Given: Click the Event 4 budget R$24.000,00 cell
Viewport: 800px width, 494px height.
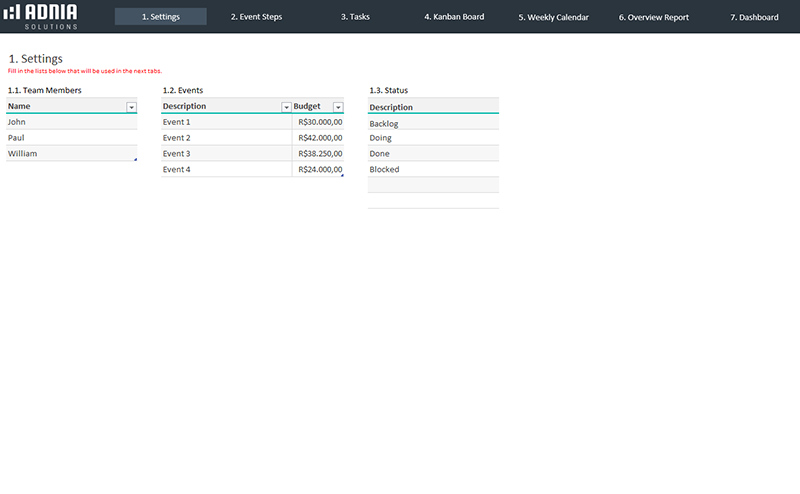Looking at the screenshot, I should coord(319,170).
